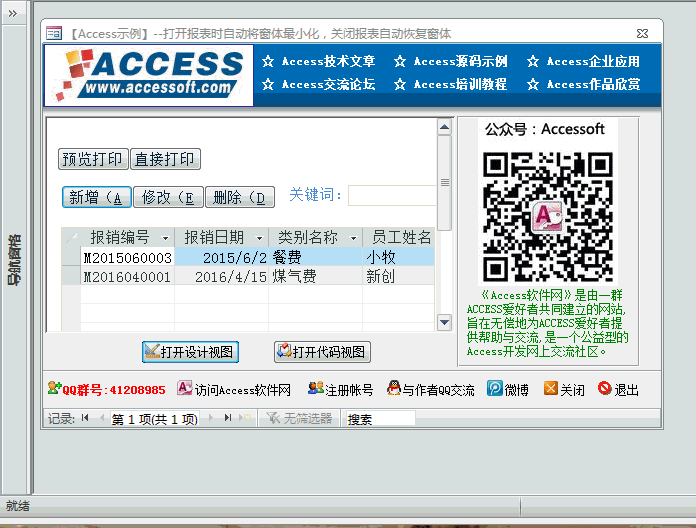Select the row selector for M2015060003
Image resolution: width=696 pixels, height=528 pixels.
[71, 256]
